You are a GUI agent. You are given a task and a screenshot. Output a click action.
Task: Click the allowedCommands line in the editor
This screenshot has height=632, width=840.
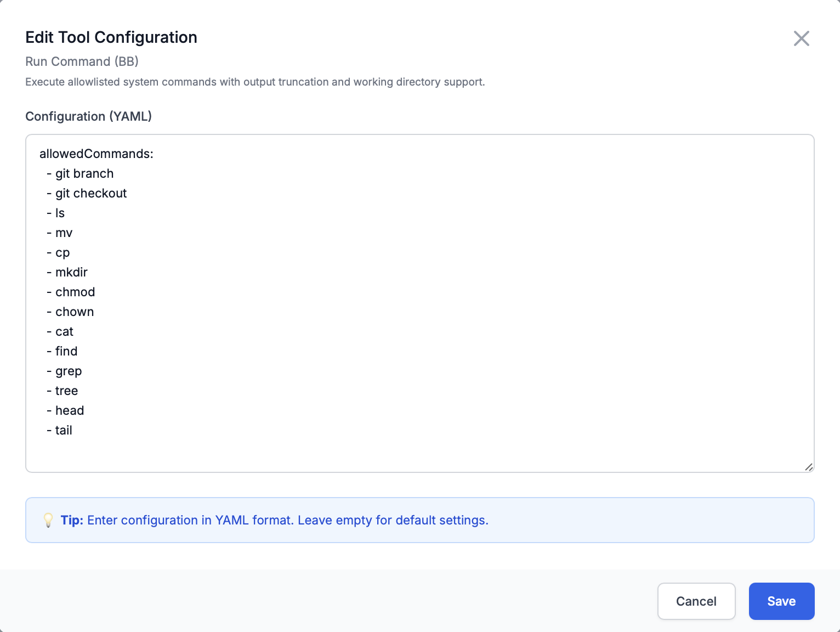coord(97,154)
